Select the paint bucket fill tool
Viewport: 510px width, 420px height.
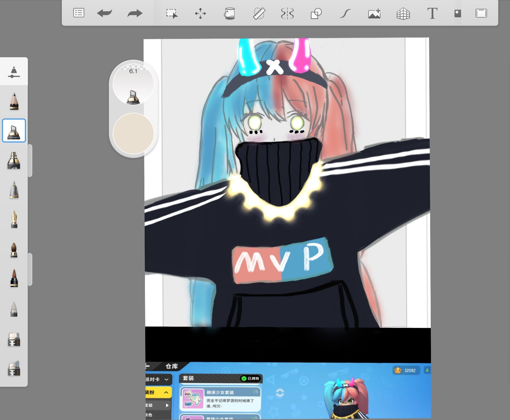tap(229, 13)
